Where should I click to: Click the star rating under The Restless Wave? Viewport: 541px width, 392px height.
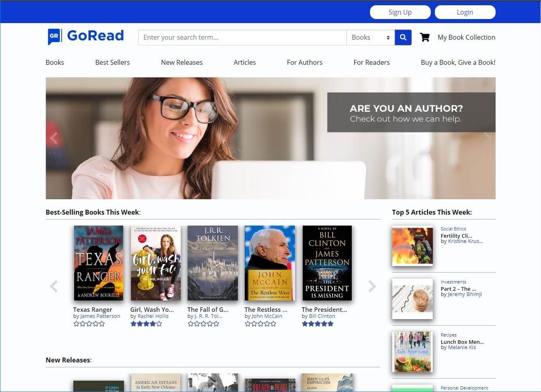click(261, 324)
